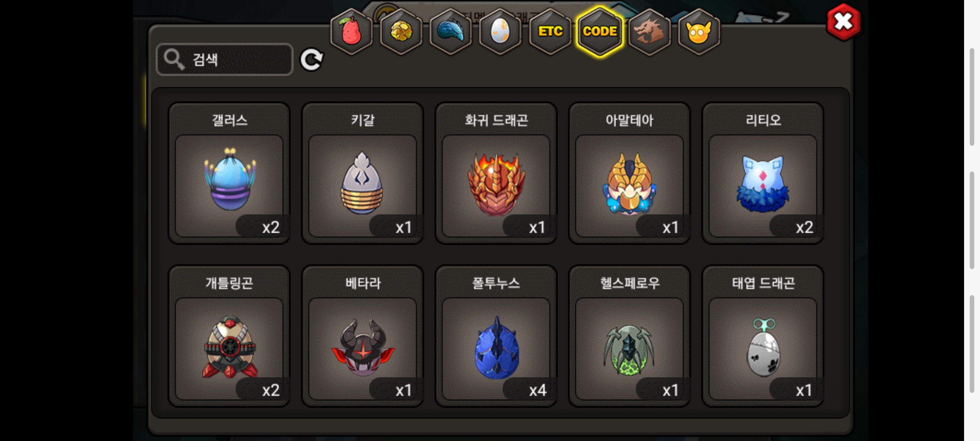This screenshot has height=441, width=980.
Task: Choose the 개틀링곤 egg item
Action: (229, 336)
